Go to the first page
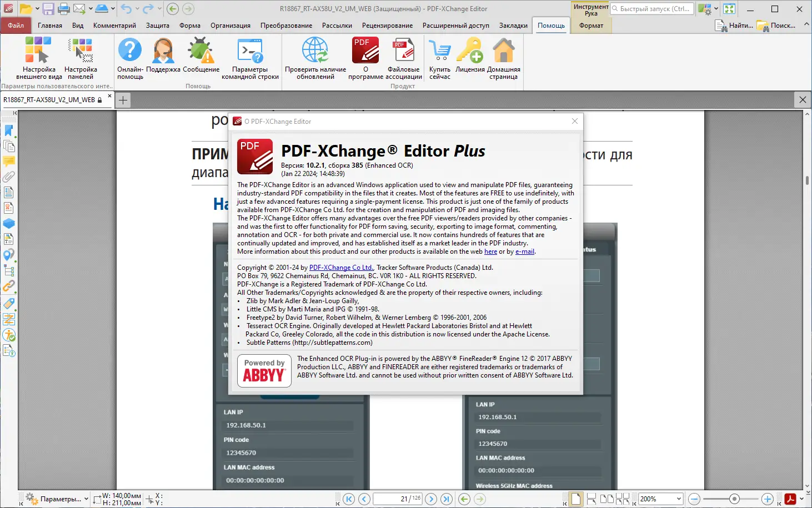 tap(349, 499)
